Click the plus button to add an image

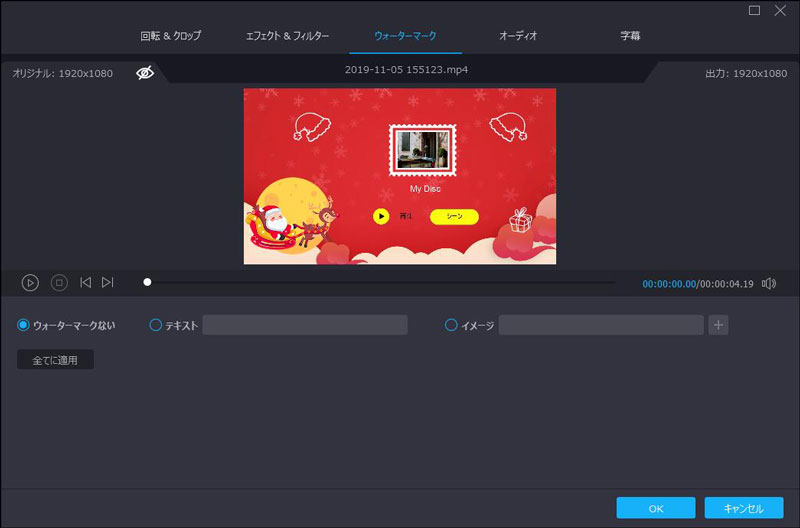coord(718,325)
